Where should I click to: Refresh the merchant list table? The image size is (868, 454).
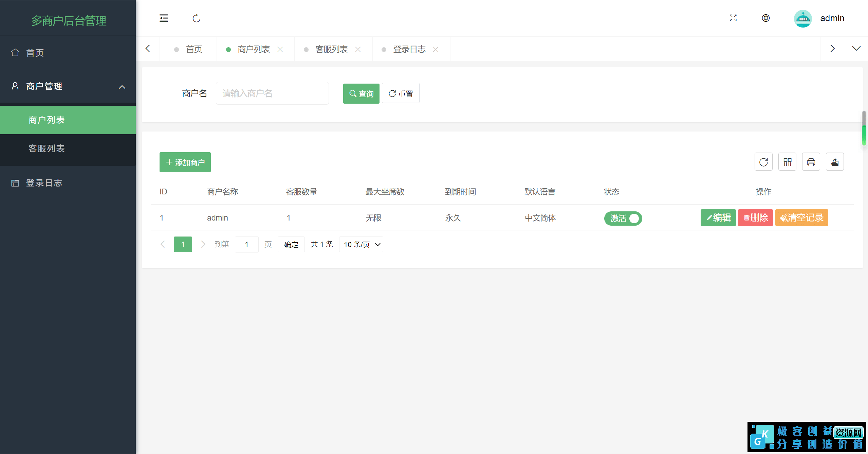coord(763,162)
